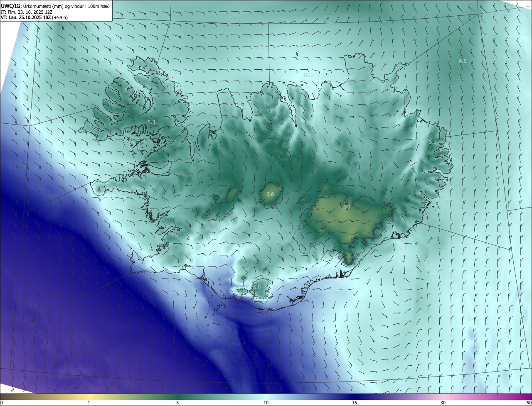Screen dimensions: 532x406
Task: Click the '0' tick label on the color scale
Action: click(2, 403)
